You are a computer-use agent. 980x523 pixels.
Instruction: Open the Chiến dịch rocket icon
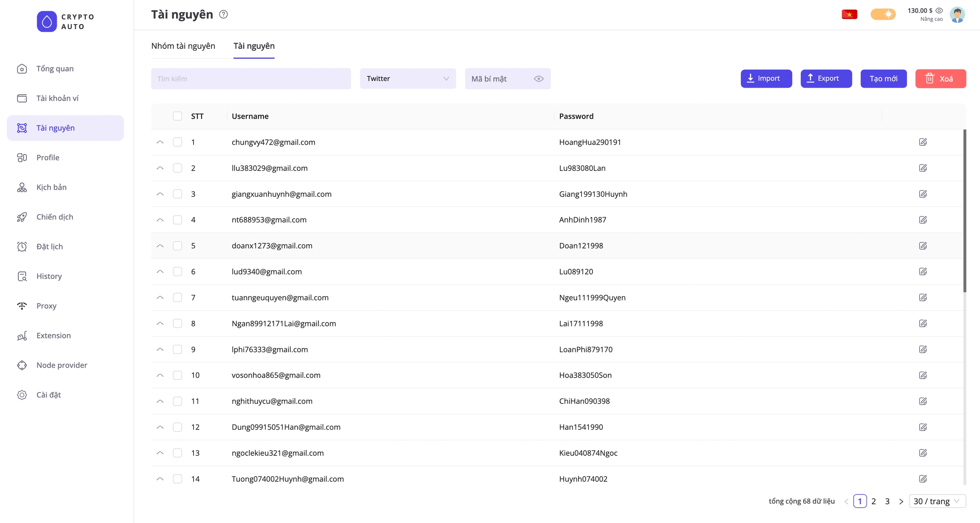[x=22, y=217]
